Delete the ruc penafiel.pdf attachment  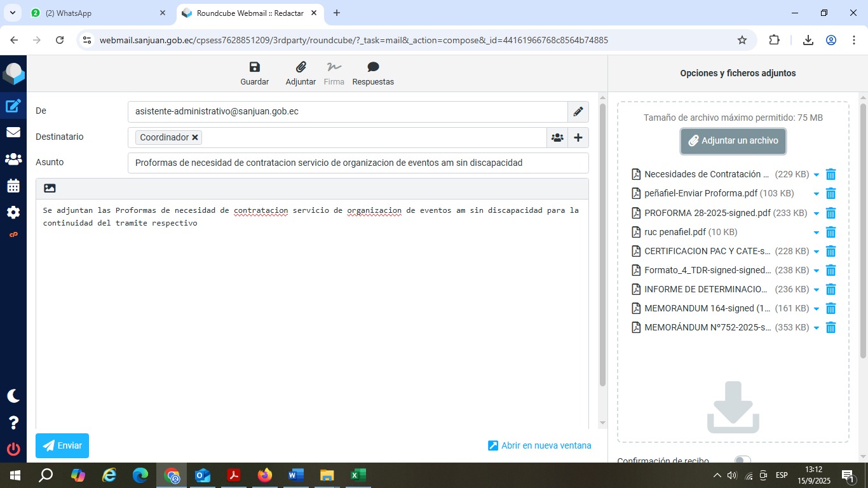(830, 232)
